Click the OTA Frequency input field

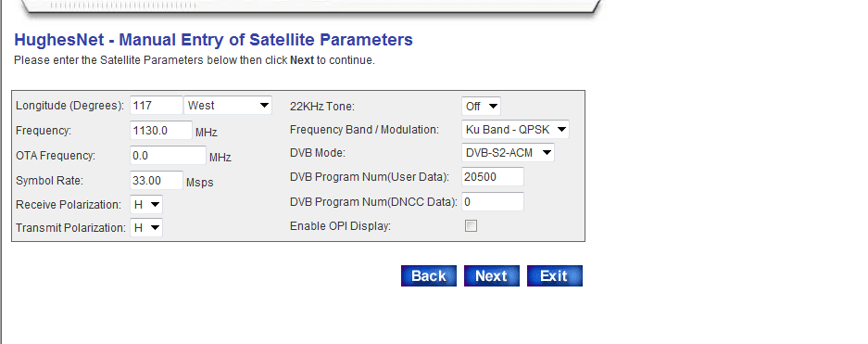[168, 156]
